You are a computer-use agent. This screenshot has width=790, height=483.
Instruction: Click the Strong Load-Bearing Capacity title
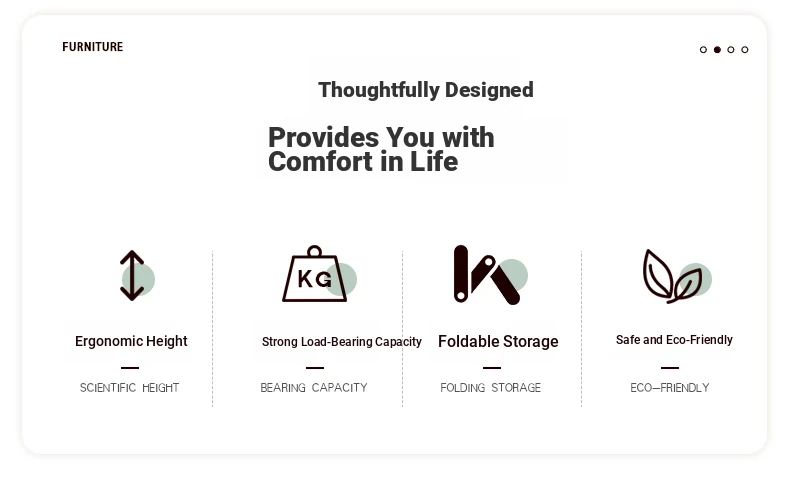click(x=341, y=342)
